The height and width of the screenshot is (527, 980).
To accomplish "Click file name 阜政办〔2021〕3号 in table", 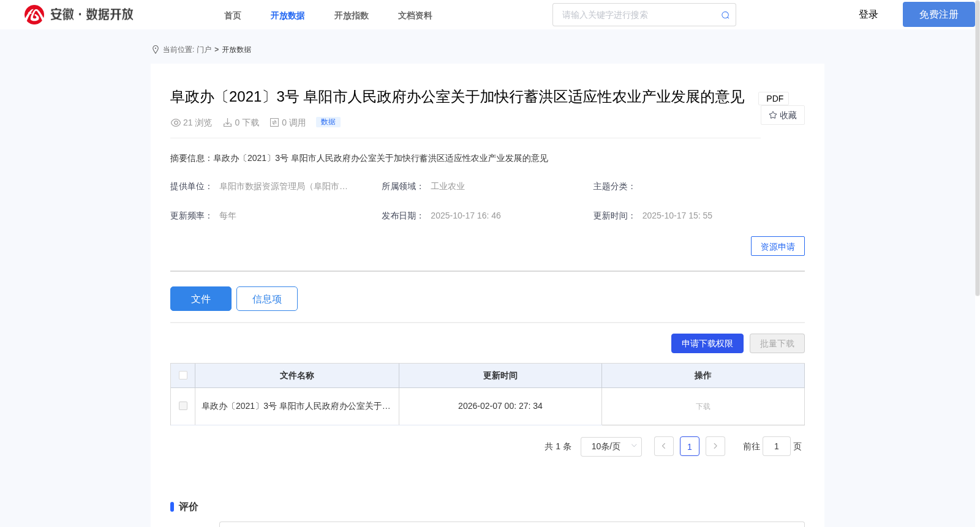I will pos(296,406).
